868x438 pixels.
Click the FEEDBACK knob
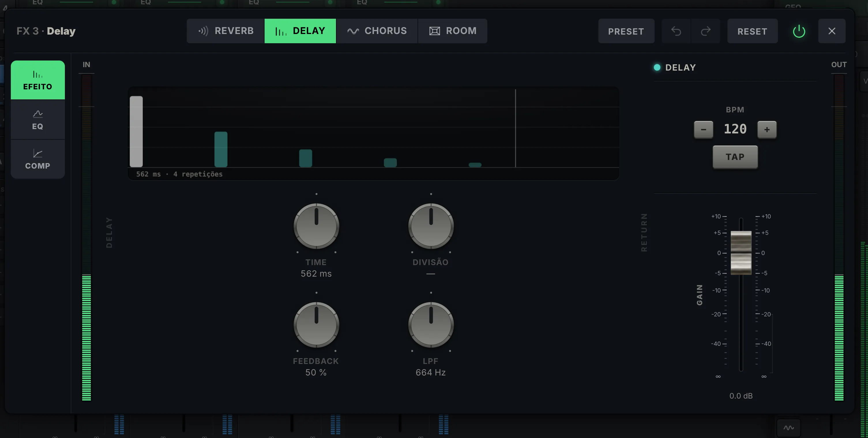[x=316, y=324]
